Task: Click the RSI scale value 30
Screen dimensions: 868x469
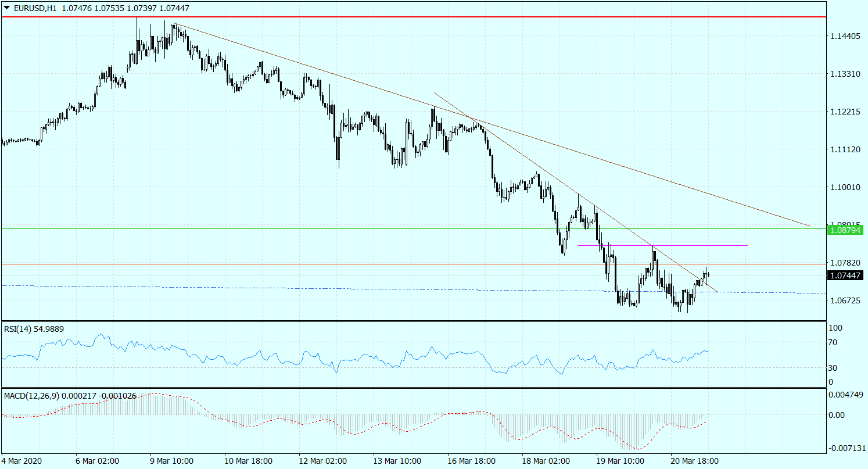Action: coord(833,368)
